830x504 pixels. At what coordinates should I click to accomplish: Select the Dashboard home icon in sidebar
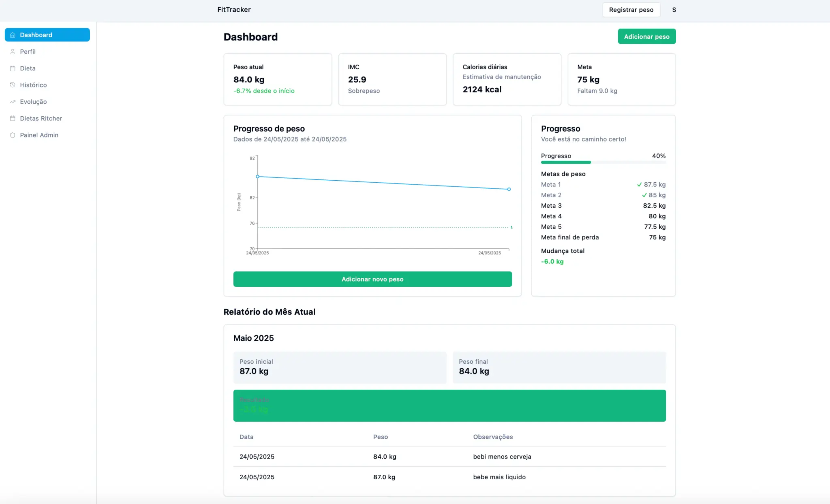click(13, 35)
